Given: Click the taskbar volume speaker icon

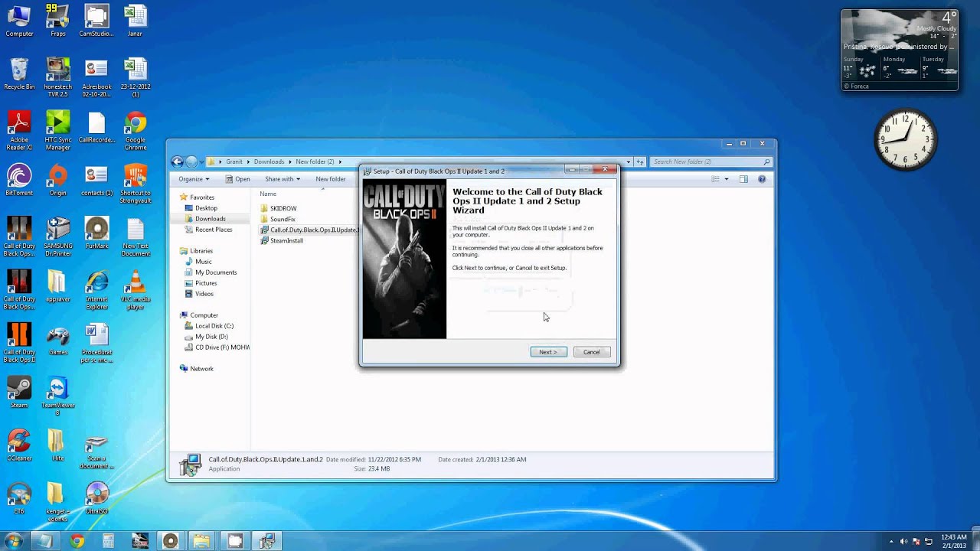Looking at the screenshot, I should (904, 541).
